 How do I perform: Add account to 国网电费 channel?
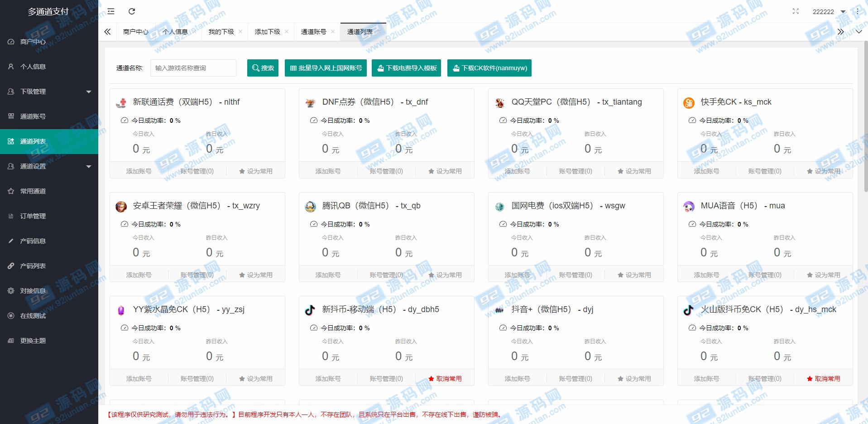(x=517, y=275)
